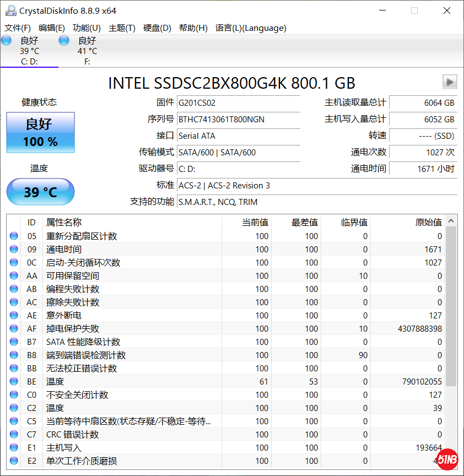Screen dimensions: 464x476
Task: Click the 通电次数 value 1027 次
Action: (x=423, y=153)
